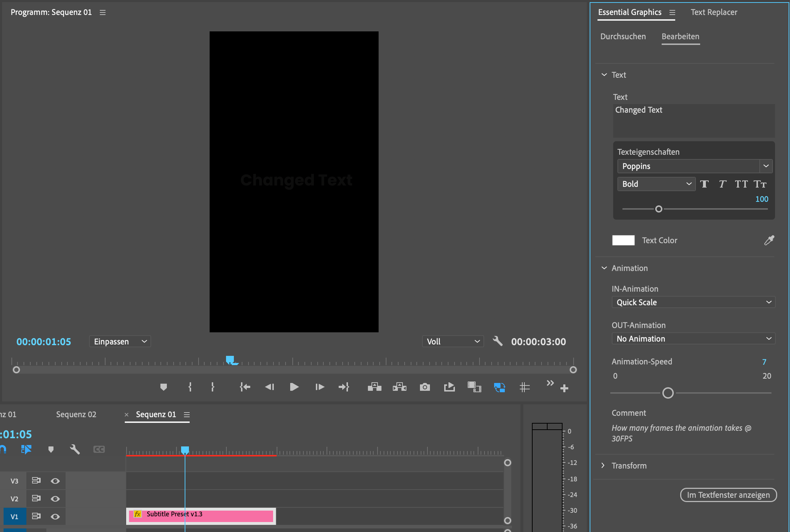Open the Poppins font family dropdown

click(x=766, y=166)
